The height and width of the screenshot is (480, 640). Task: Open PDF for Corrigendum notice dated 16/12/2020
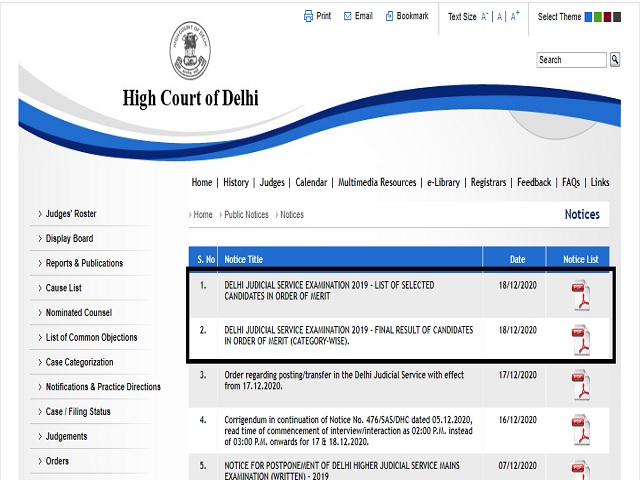[581, 430]
